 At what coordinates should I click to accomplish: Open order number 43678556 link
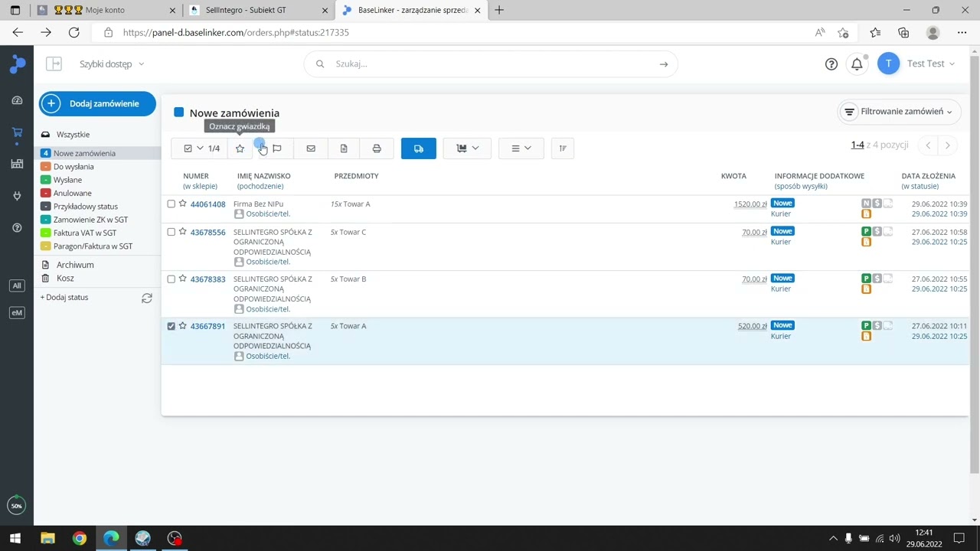(x=207, y=232)
